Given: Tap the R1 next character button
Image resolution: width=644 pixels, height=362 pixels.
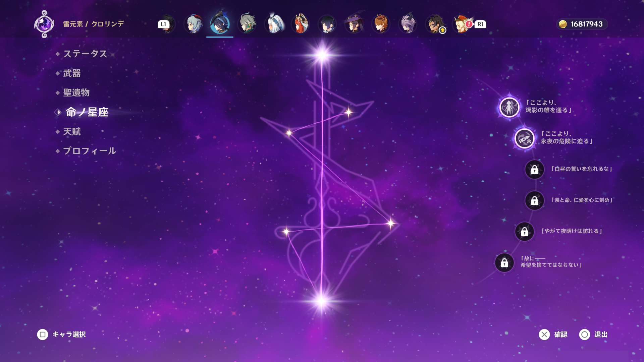Looking at the screenshot, I should [480, 24].
